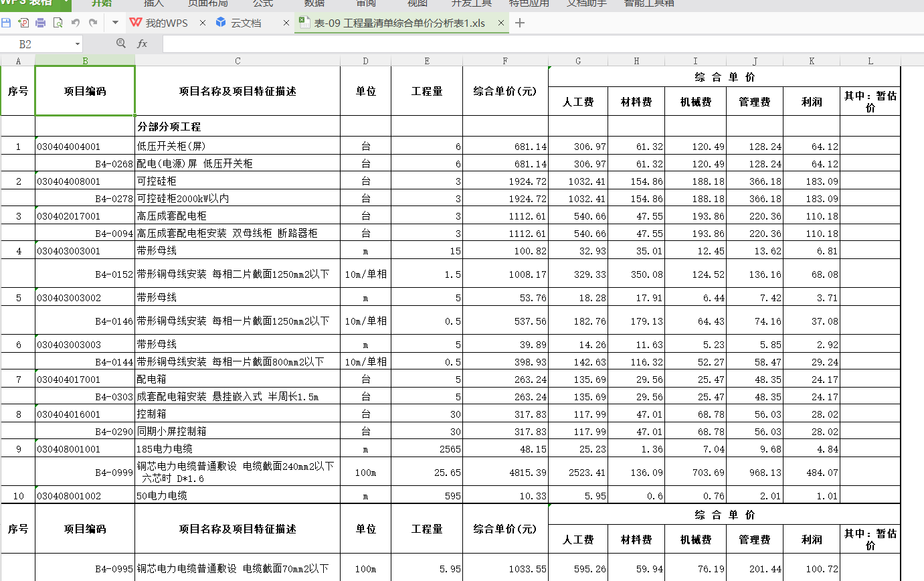Select serial number cell 9

(x=18, y=449)
